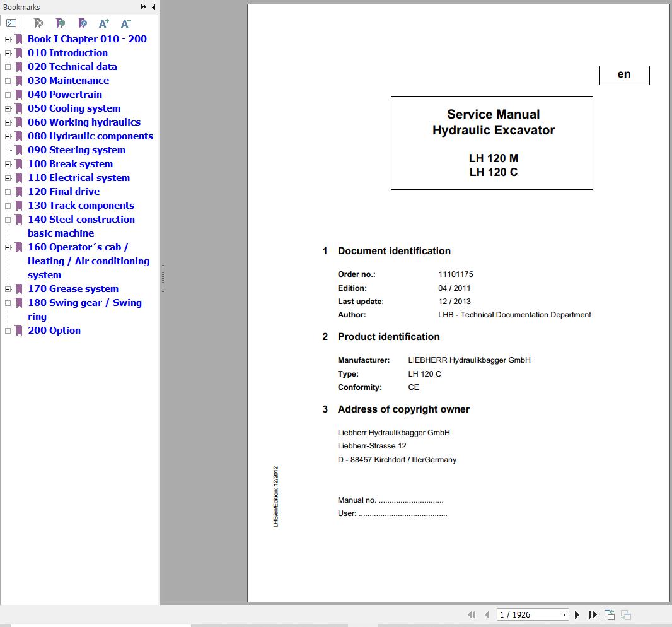The width and height of the screenshot is (672, 627).
Task: Open the 080 Hydraulic components bookmark
Action: pyautogui.click(x=90, y=136)
